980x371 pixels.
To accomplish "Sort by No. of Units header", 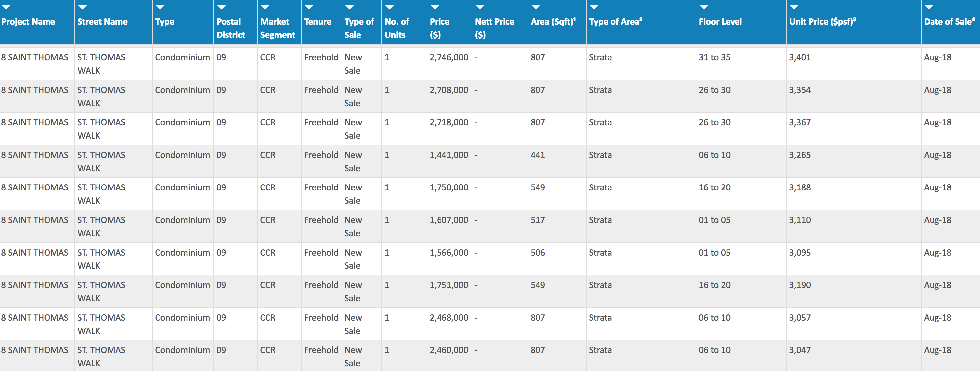I will (x=397, y=28).
